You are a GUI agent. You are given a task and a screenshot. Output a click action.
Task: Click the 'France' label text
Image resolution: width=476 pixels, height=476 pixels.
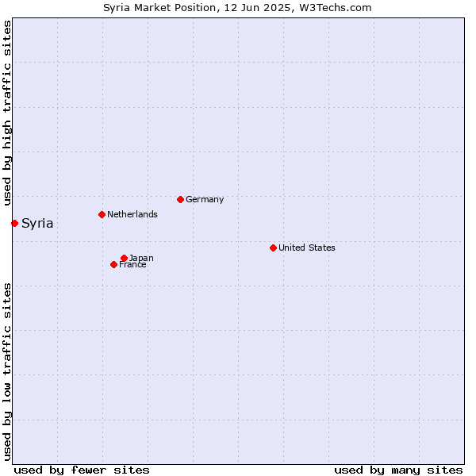[132, 265]
